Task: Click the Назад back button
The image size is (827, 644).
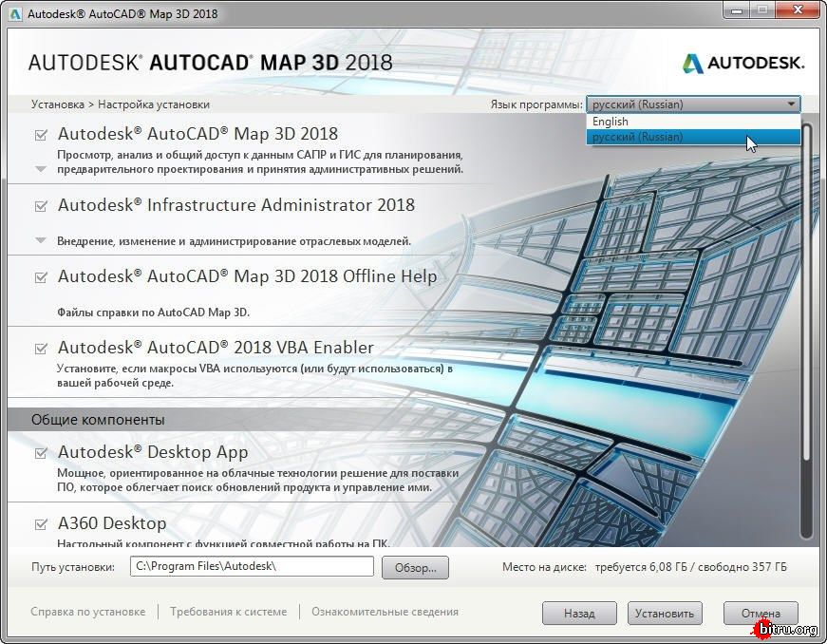Action: pyautogui.click(x=579, y=613)
